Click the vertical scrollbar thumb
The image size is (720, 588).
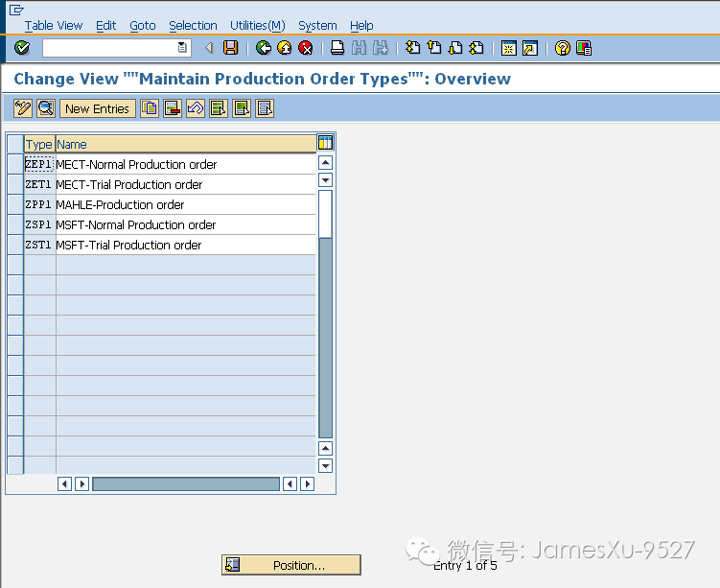pyautogui.click(x=325, y=214)
